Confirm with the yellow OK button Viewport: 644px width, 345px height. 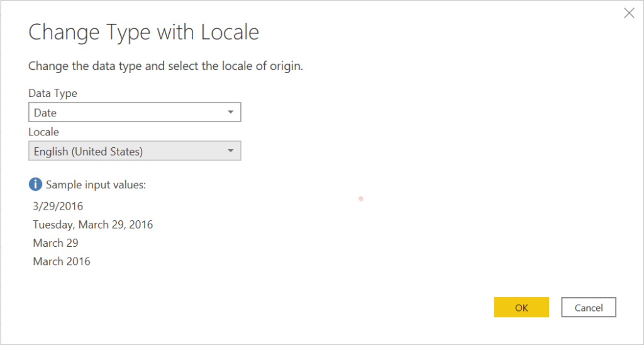click(521, 307)
